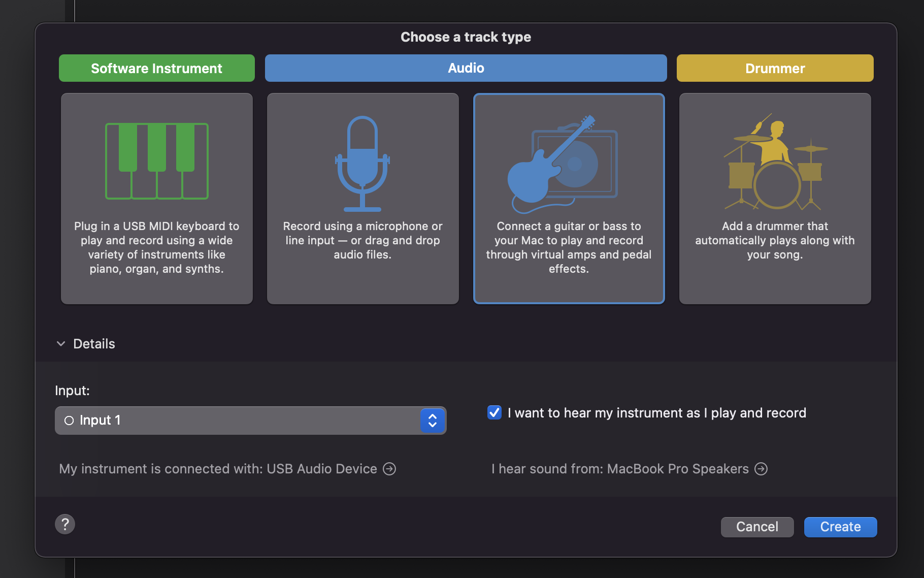Viewport: 924px width, 578px height.
Task: Uncheck hear my instrument while recording checkbox
Action: (494, 412)
